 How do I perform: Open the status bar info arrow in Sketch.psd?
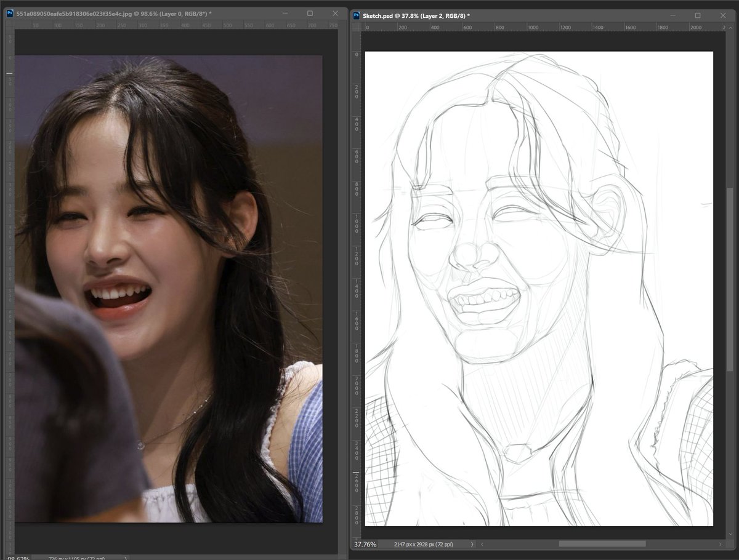pos(472,544)
